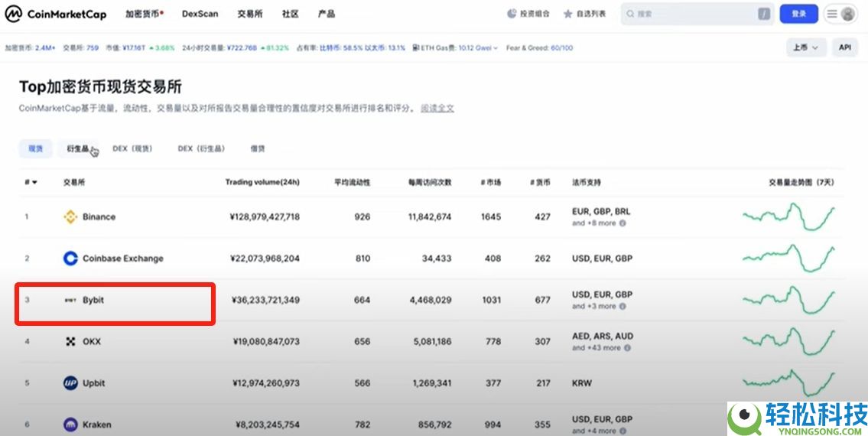Click the Upbit logo icon
Image resolution: width=868 pixels, height=436 pixels.
(70, 382)
